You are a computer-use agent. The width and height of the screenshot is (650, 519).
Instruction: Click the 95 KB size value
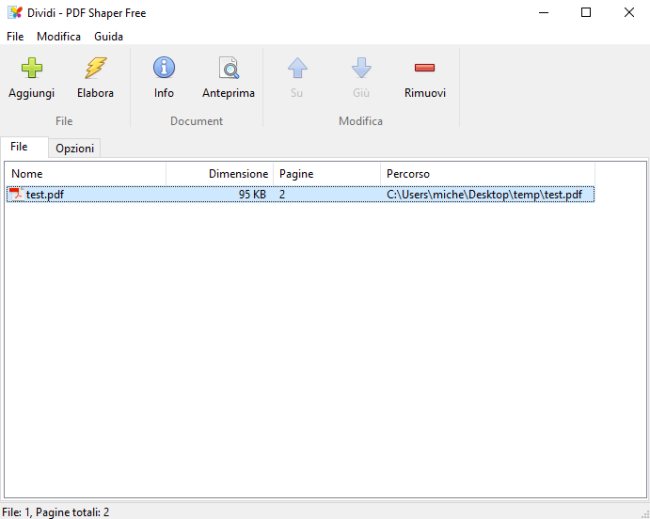pos(252,194)
